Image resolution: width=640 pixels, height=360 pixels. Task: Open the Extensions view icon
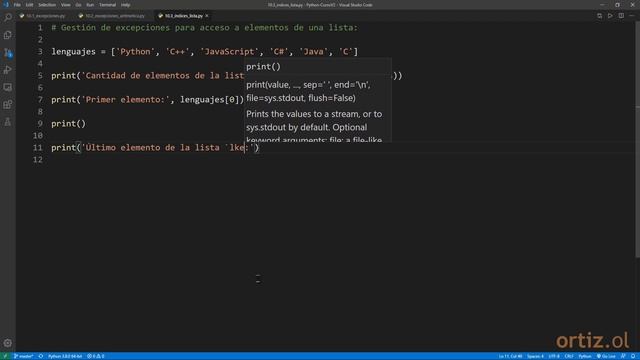click(8, 105)
